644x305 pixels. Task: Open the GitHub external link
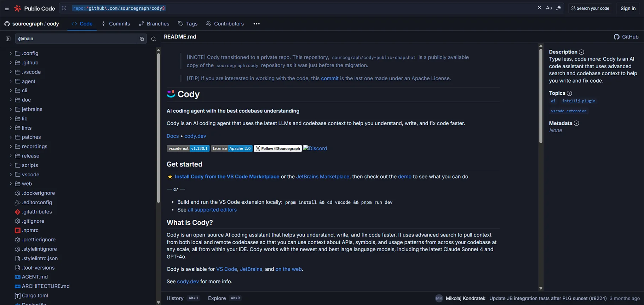(626, 37)
